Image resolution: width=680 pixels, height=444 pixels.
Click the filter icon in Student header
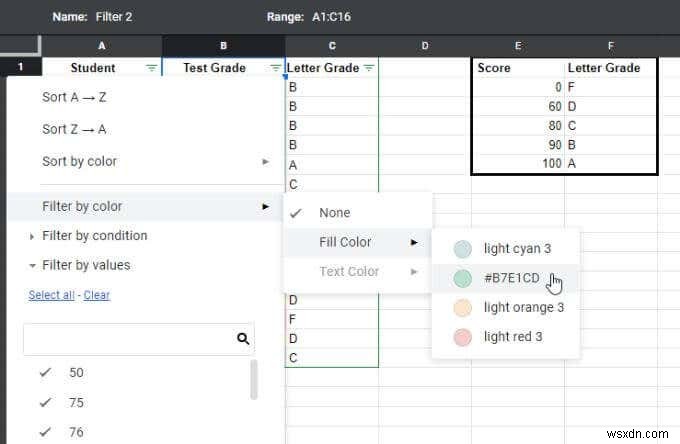[x=151, y=68]
